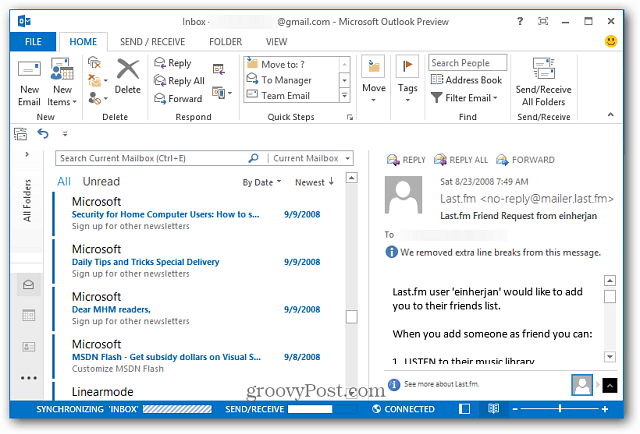Viewport: 640px width, 434px height.
Task: Click See more about Last.fm
Action: pyautogui.click(x=442, y=384)
